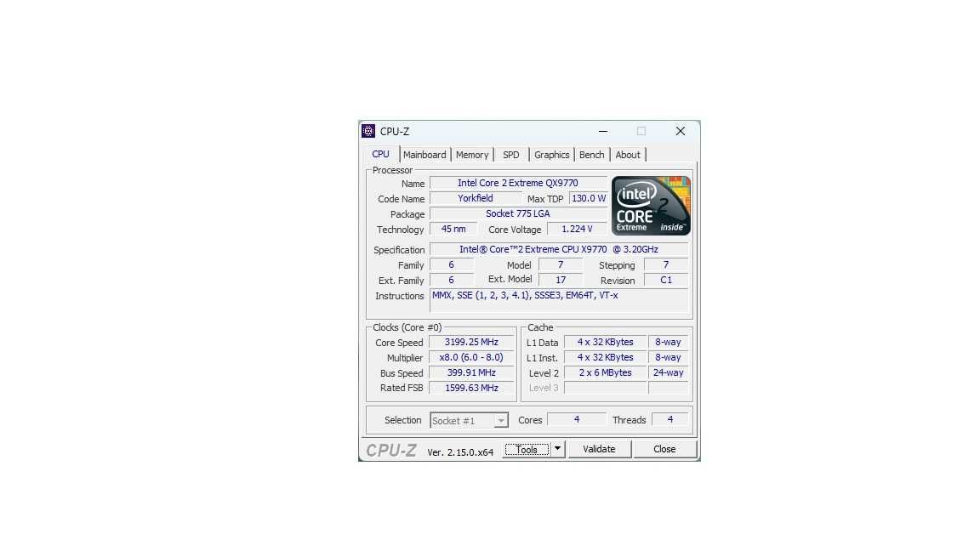Click the Rated FSB value 1599.63 MHz
Screen dimensions: 980x551
(x=471, y=388)
